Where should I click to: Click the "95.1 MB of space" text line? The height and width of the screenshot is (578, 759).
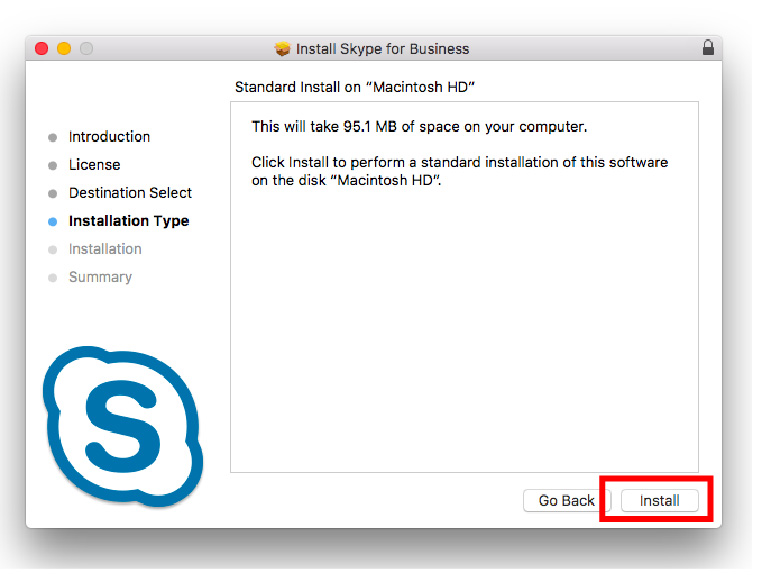[x=419, y=127]
